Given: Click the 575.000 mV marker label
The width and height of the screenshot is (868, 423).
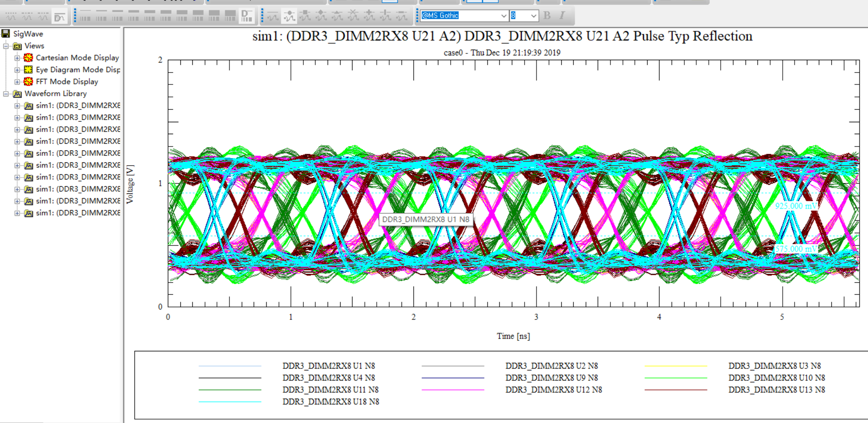Looking at the screenshot, I should [x=796, y=249].
